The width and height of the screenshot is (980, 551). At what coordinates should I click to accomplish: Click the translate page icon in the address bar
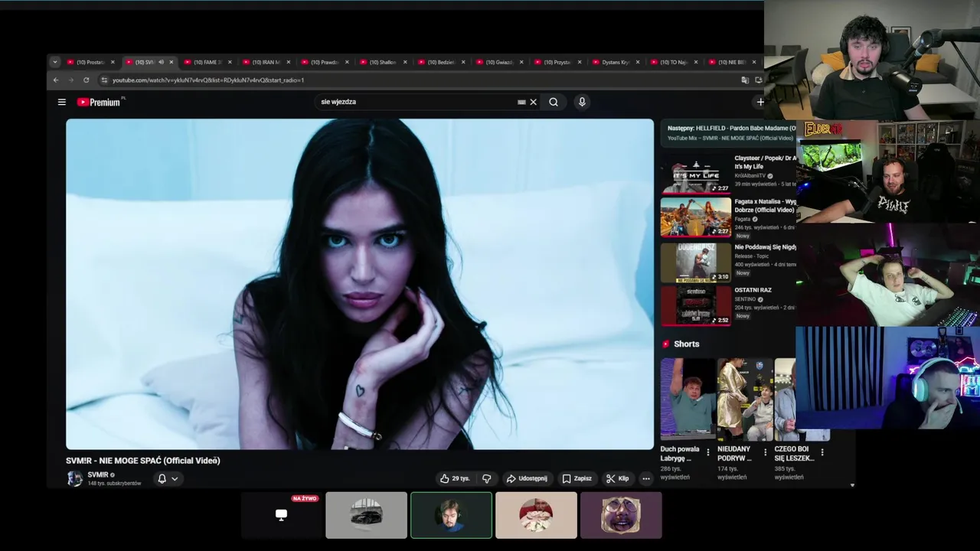coord(745,80)
